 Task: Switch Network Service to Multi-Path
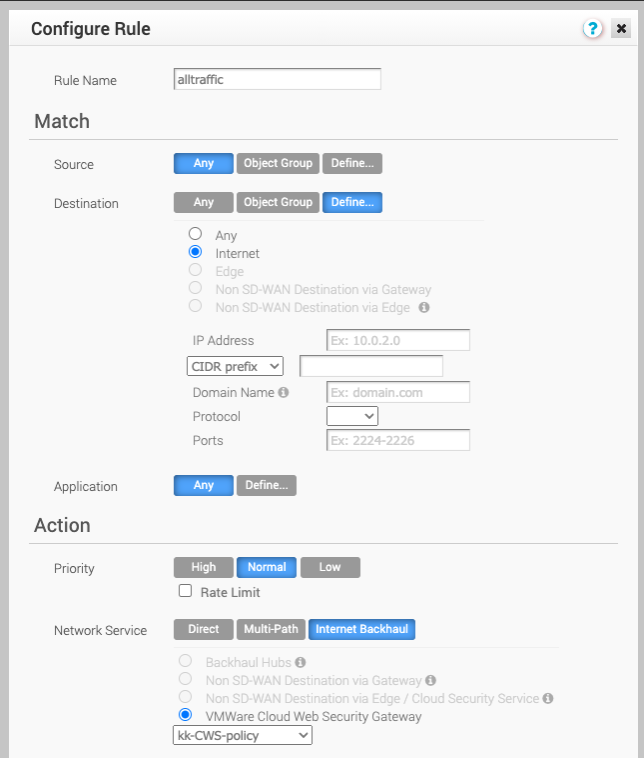click(270, 629)
